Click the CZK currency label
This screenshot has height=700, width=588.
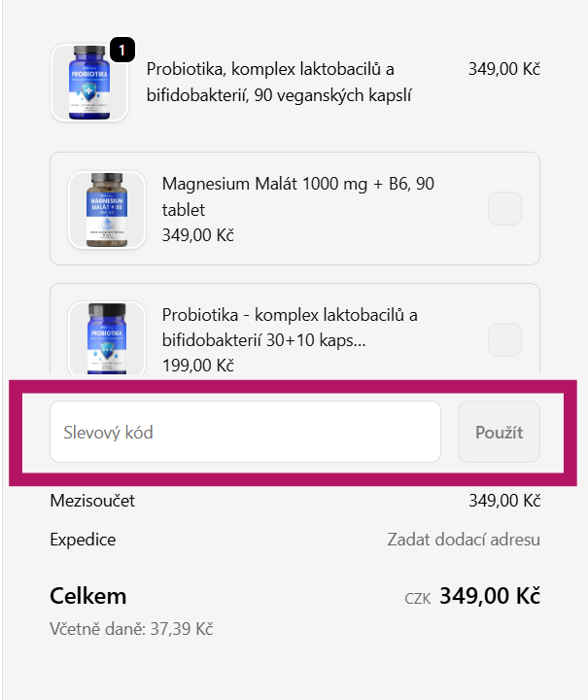click(x=418, y=598)
